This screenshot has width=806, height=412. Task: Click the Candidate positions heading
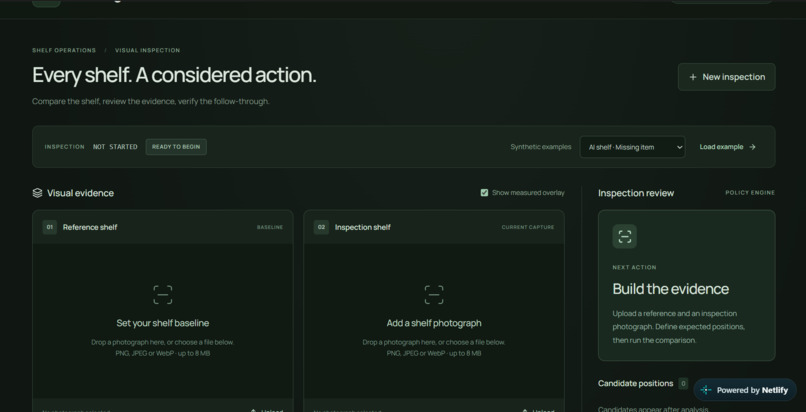[635, 383]
